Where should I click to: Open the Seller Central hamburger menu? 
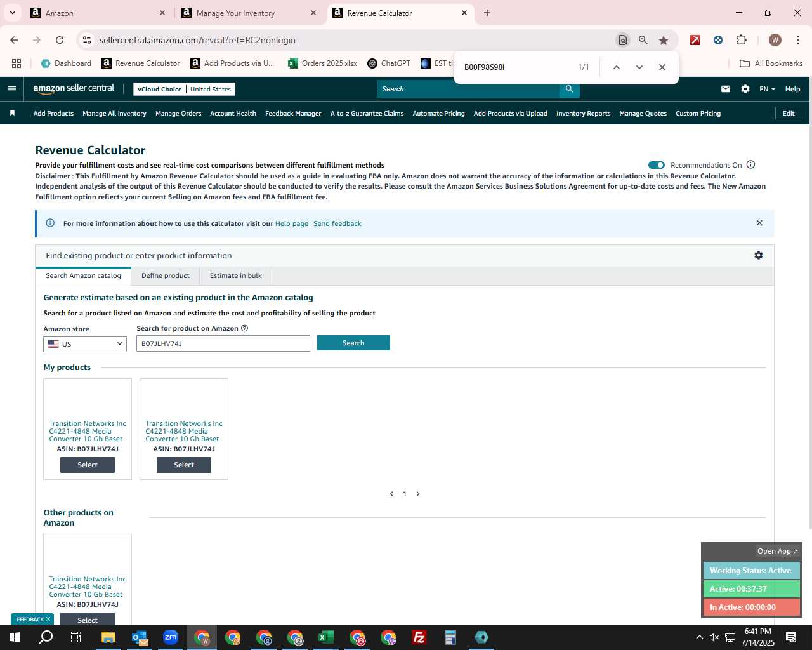pyautogui.click(x=11, y=89)
